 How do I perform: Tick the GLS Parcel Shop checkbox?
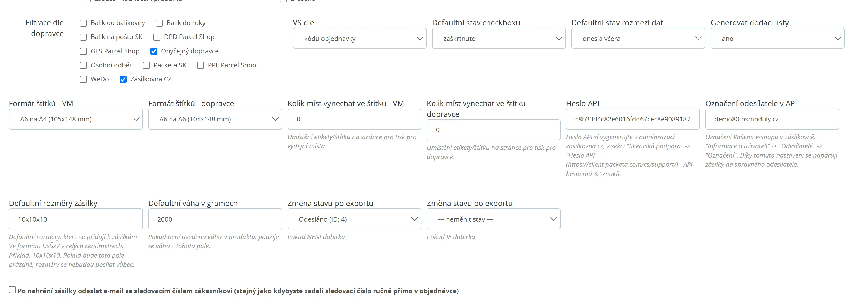pos(83,51)
